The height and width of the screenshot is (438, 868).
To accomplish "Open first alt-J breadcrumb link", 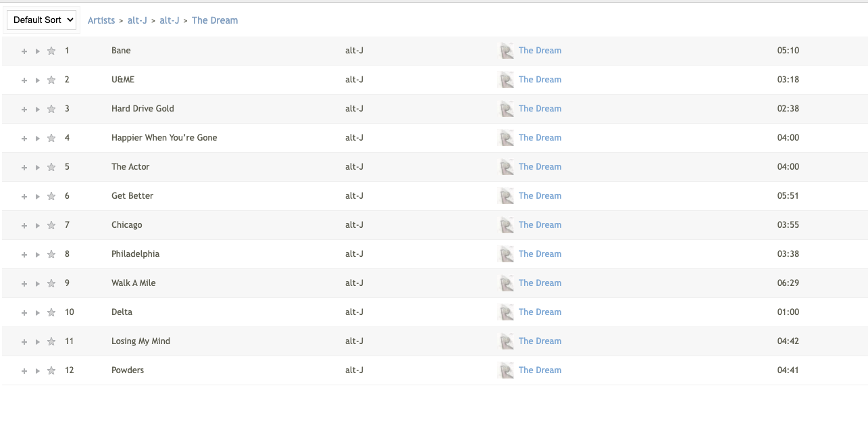I will click(137, 20).
